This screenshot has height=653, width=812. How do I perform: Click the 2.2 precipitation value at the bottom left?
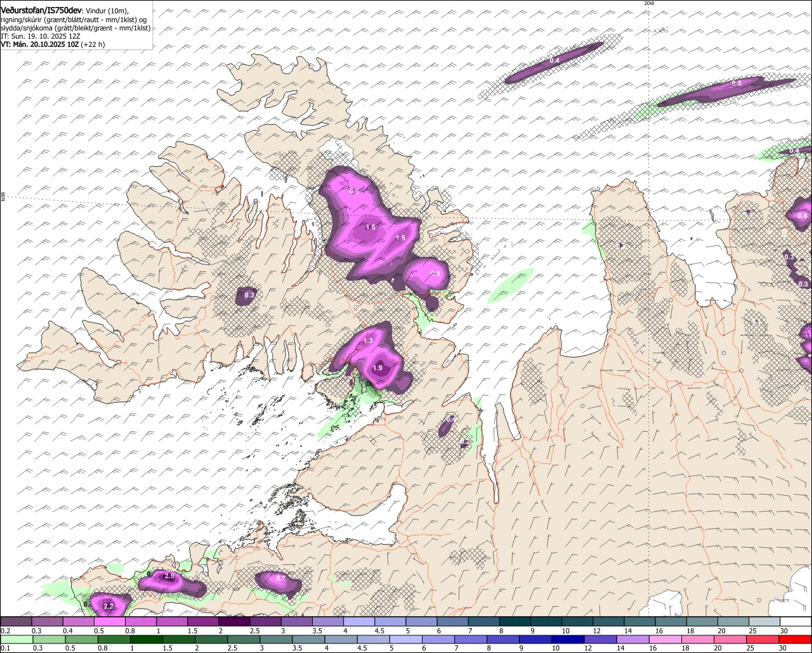point(108,606)
